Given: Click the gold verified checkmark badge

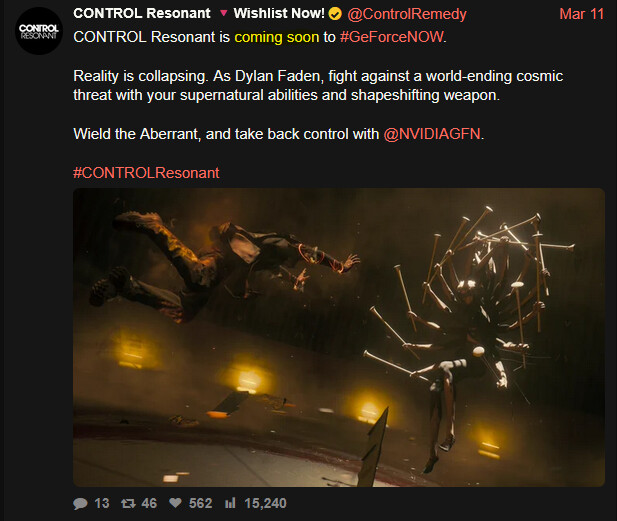Looking at the screenshot, I should coord(335,14).
